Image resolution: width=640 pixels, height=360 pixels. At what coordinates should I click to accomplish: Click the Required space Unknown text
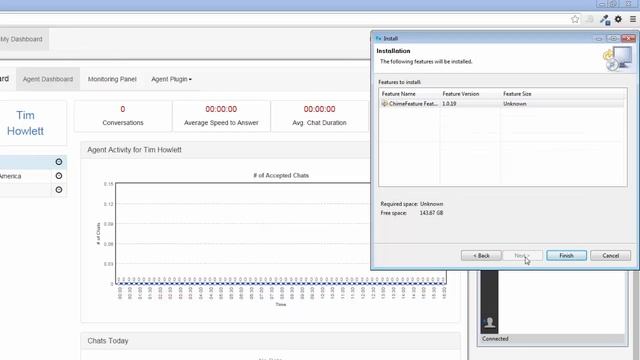click(x=412, y=204)
